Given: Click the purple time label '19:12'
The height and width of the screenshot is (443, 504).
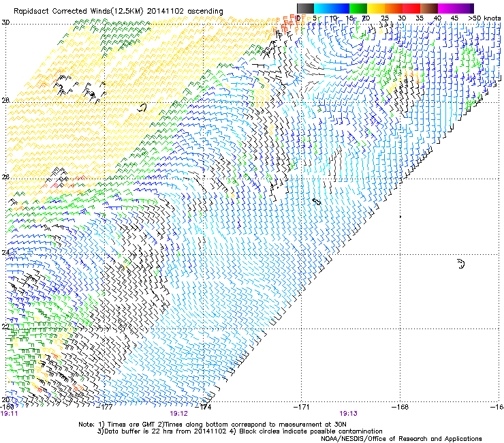Looking at the screenshot, I should pos(178,414).
